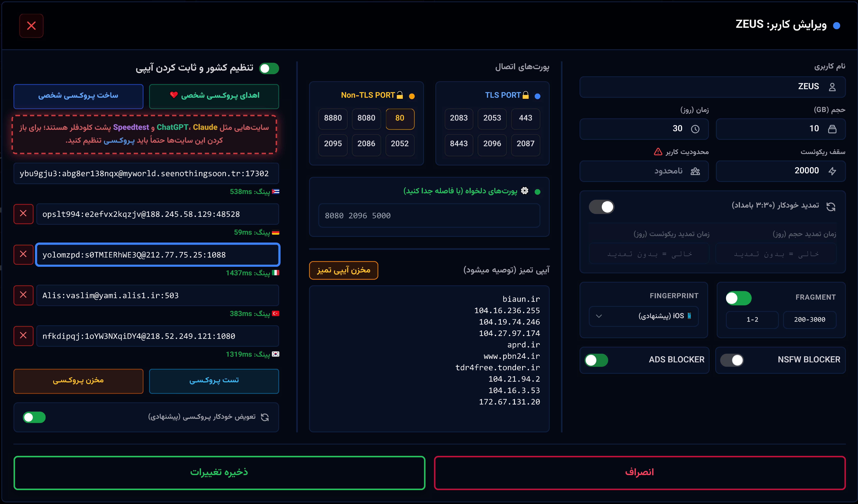This screenshot has height=504, width=858.
Task: Close the edit user dialog with the X
Action: (31, 26)
